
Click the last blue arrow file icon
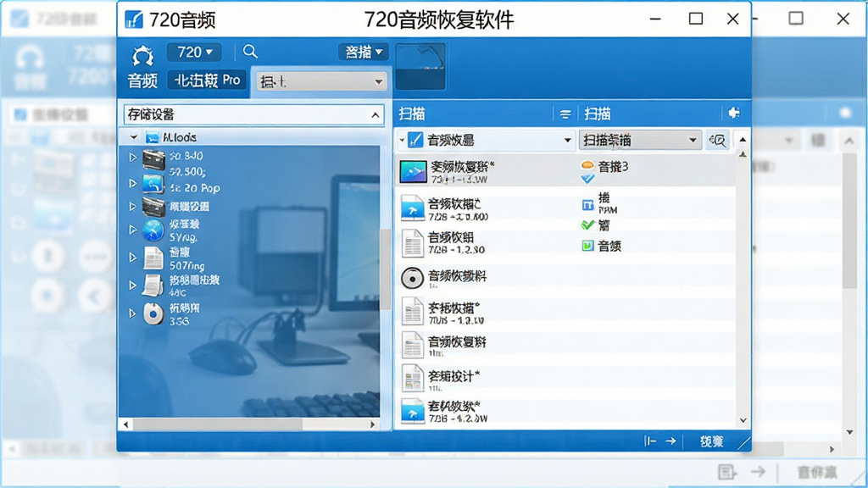point(413,411)
